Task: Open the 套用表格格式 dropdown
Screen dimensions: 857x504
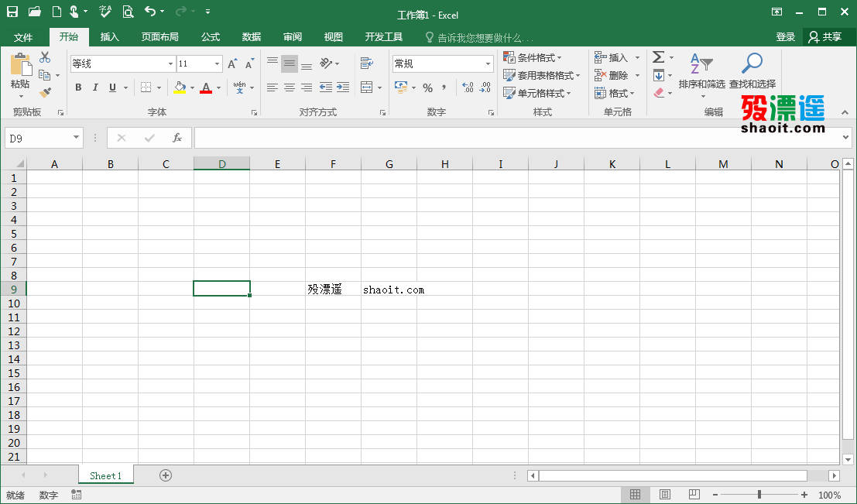Action: 542,75
